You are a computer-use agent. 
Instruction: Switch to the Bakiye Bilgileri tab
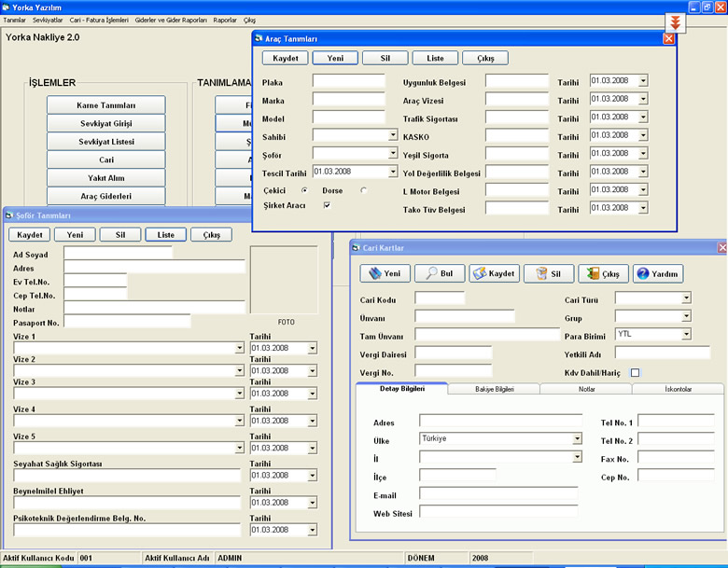[494, 389]
